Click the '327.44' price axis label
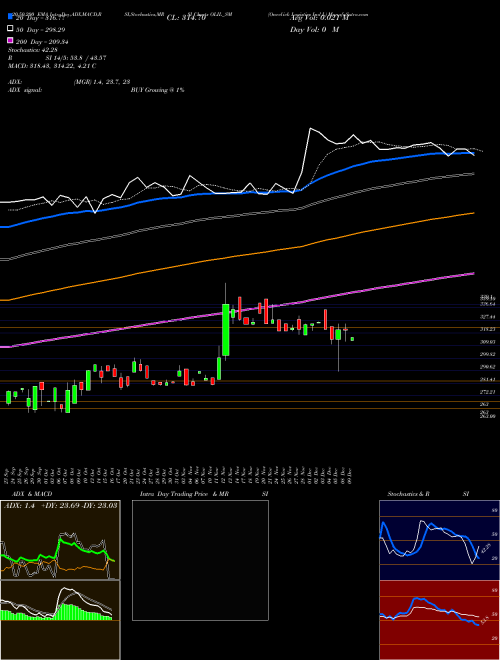The width and height of the screenshot is (500, 660). point(487,317)
